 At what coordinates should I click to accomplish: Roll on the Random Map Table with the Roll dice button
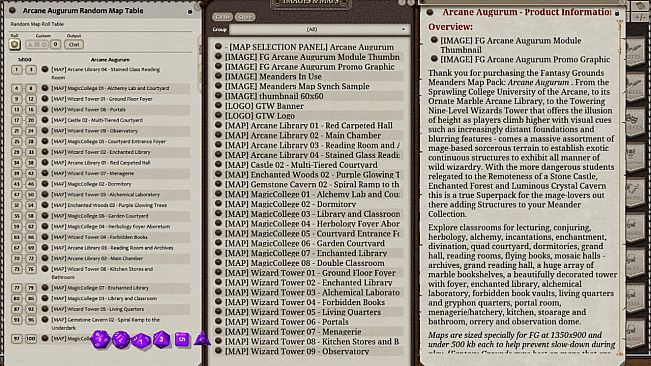15,44
